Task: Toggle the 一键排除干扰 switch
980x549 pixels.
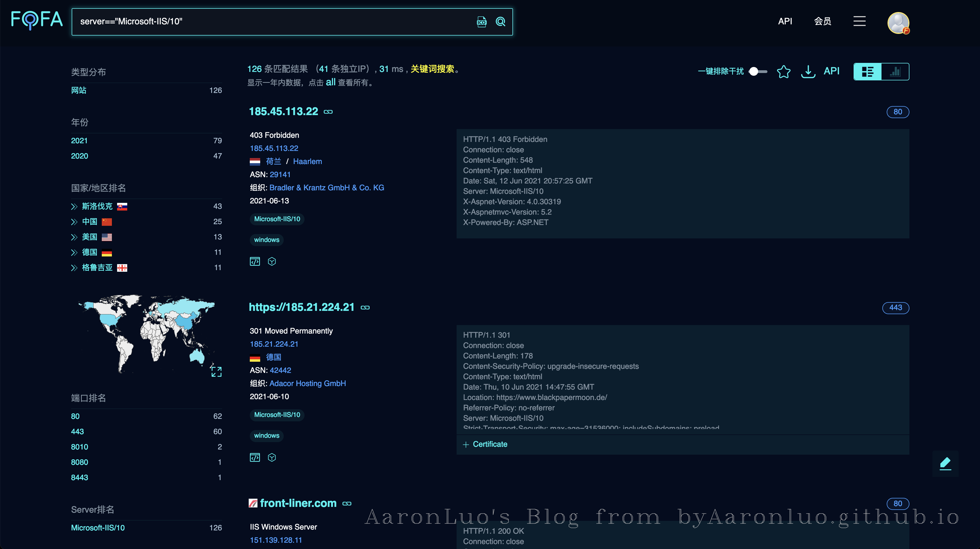Action: (758, 71)
